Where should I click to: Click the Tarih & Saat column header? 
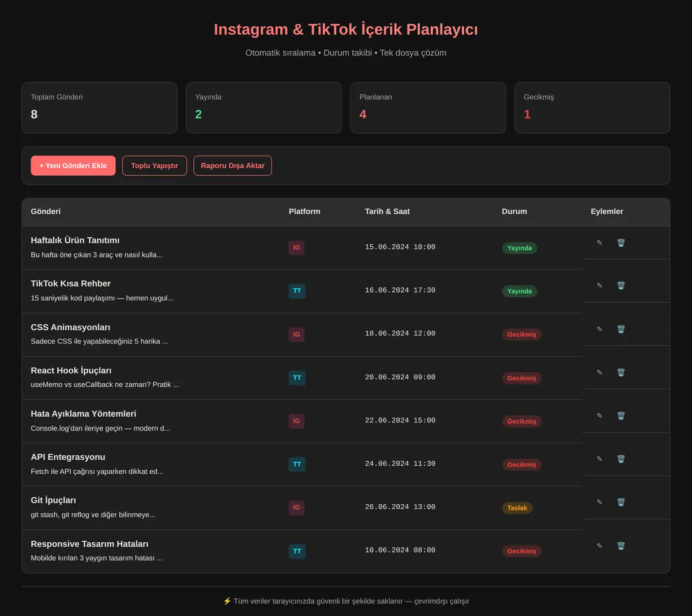388,211
